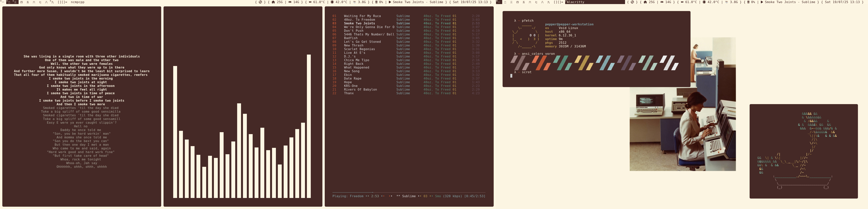Image resolution: width=868 pixels, height=209 pixels.
Task: Switch to tag 一 in the Alacritty-titled bar
Action: (499, 2)
